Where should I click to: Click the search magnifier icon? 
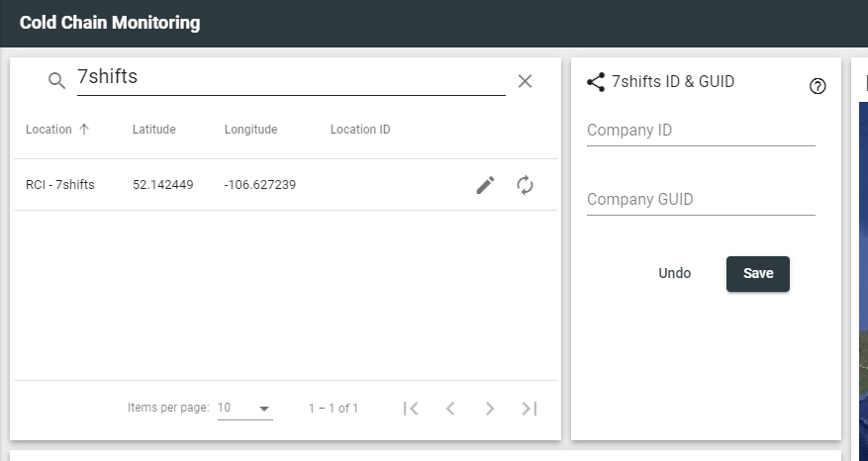click(x=56, y=81)
